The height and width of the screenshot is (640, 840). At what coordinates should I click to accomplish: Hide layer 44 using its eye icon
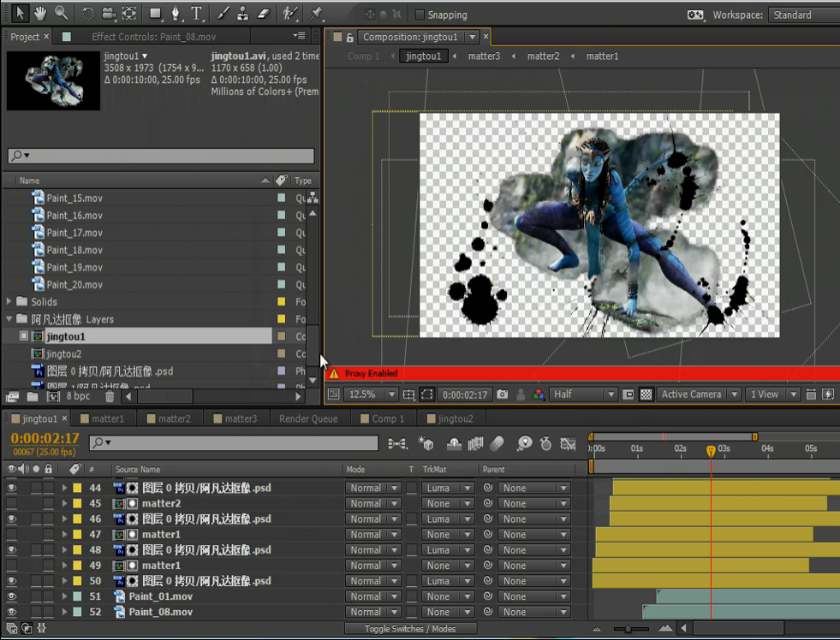coord(11,488)
